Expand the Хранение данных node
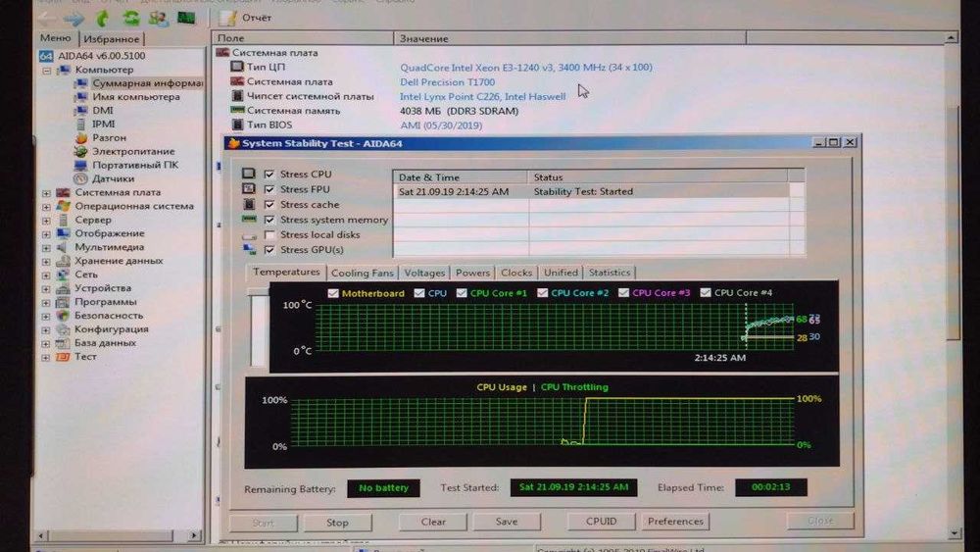This screenshot has height=552, width=980. pos(46,262)
